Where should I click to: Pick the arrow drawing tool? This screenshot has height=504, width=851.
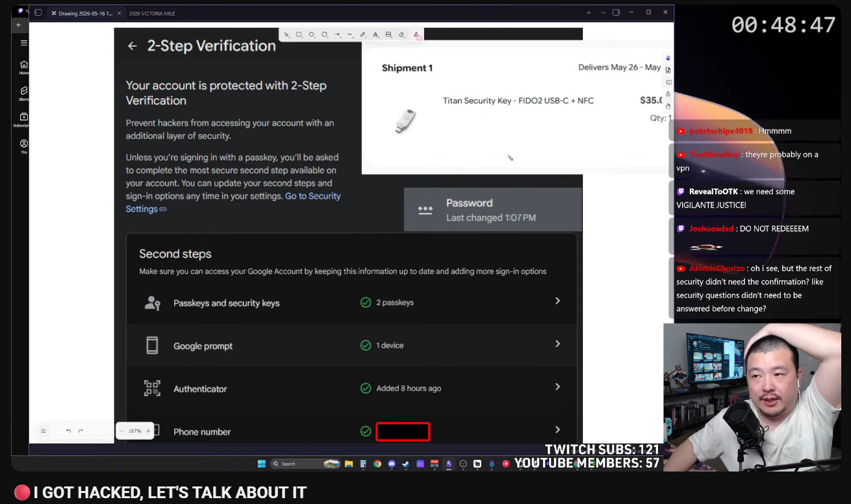337,34
